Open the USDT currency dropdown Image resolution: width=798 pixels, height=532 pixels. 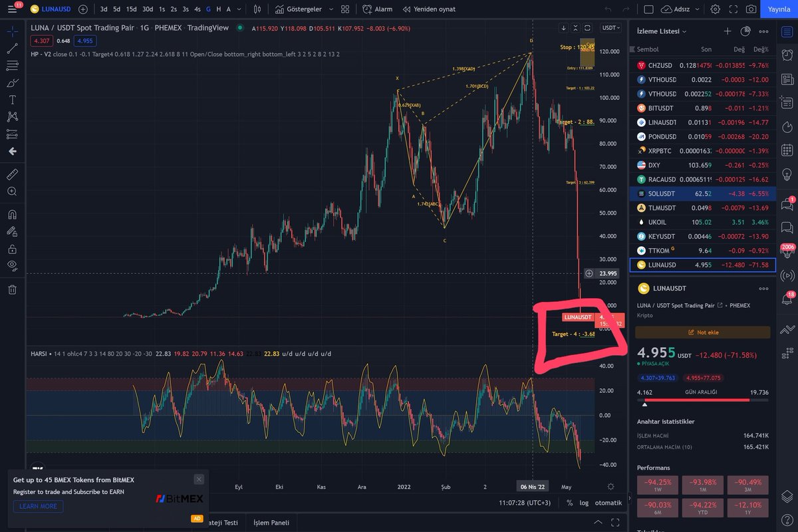coord(610,28)
